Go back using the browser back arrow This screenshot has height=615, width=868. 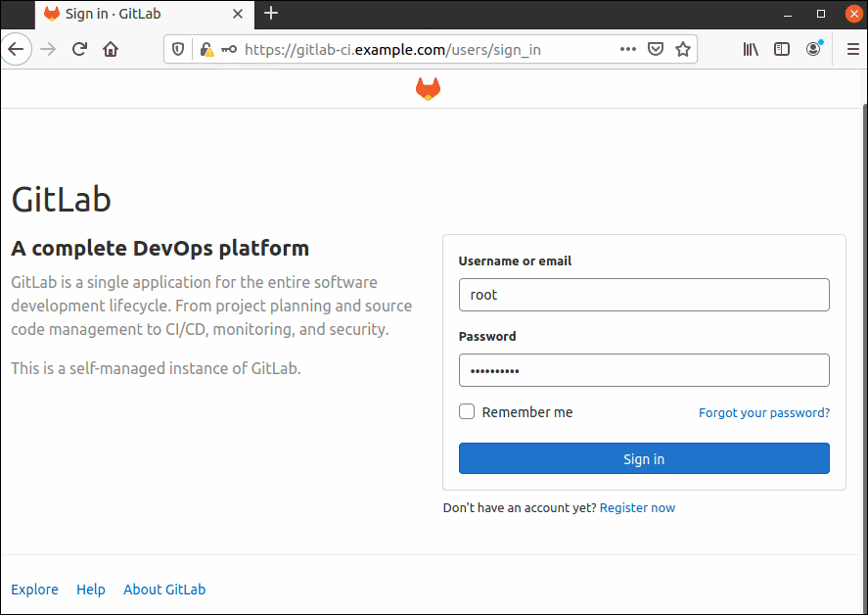16,49
